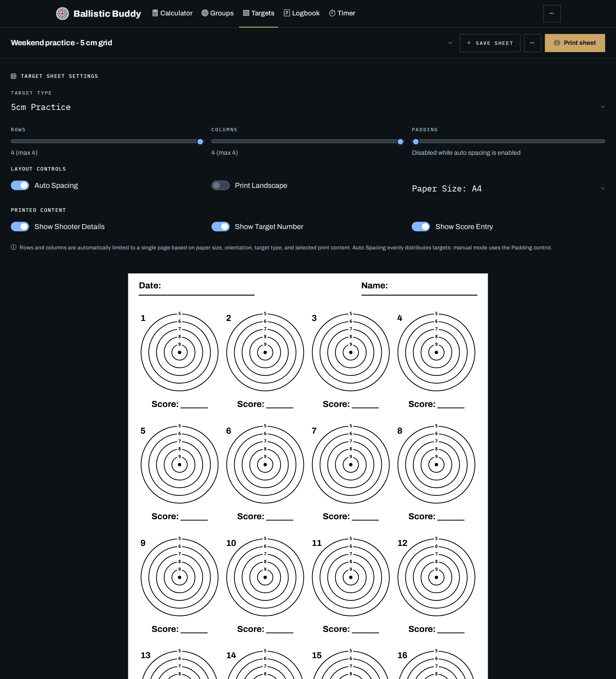This screenshot has width=616, height=679.
Task: Click the Groups concentric-circle icon
Action: point(205,13)
